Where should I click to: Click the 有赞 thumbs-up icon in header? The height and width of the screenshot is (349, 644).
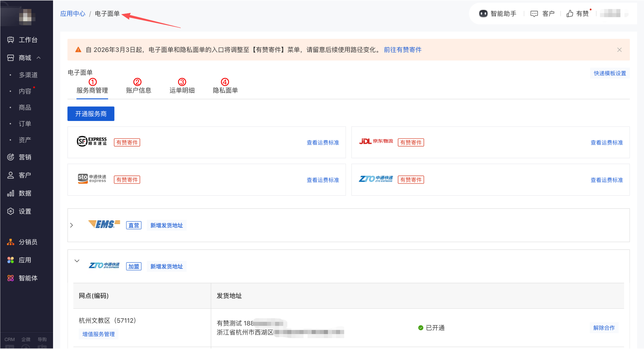tap(570, 14)
